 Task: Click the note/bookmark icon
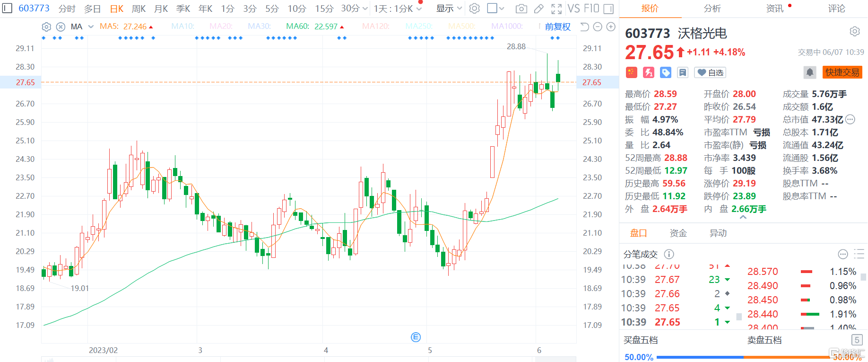click(x=683, y=72)
